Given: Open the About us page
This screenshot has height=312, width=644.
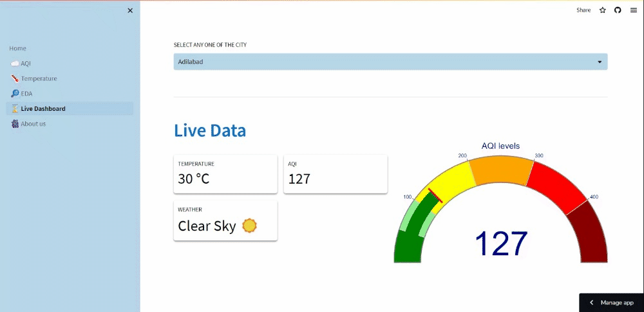Looking at the screenshot, I should coord(33,124).
